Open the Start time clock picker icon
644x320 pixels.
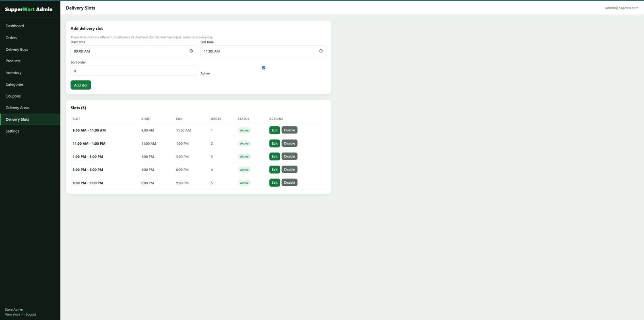point(191,51)
